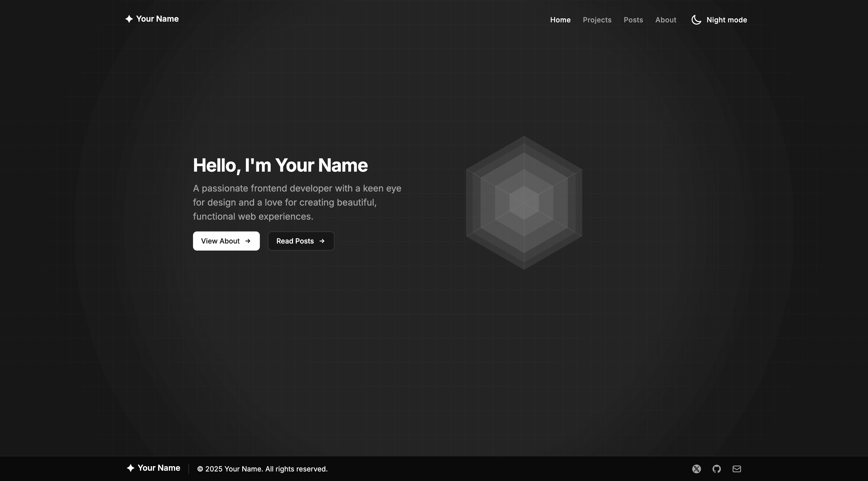Click the Your Name footer brand text

pyautogui.click(x=159, y=468)
